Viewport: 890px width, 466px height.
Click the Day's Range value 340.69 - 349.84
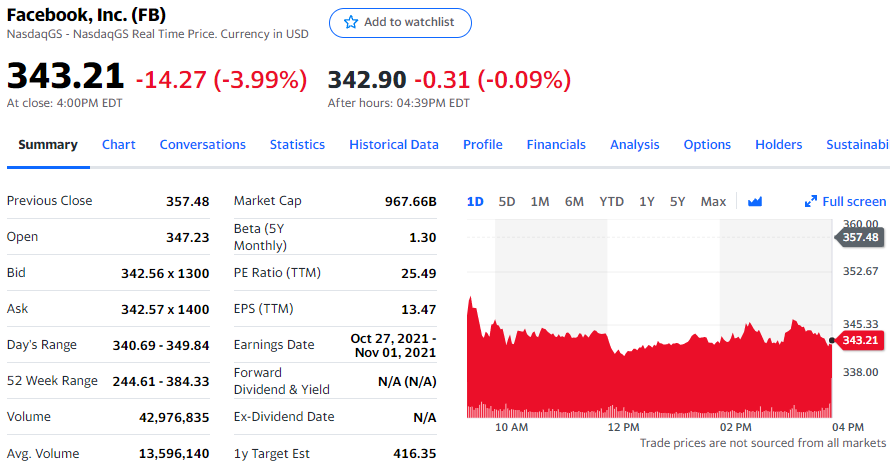click(x=161, y=346)
